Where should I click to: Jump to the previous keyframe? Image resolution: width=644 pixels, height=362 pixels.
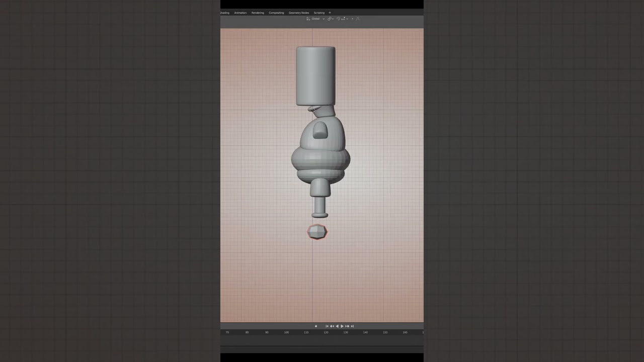(x=332, y=326)
